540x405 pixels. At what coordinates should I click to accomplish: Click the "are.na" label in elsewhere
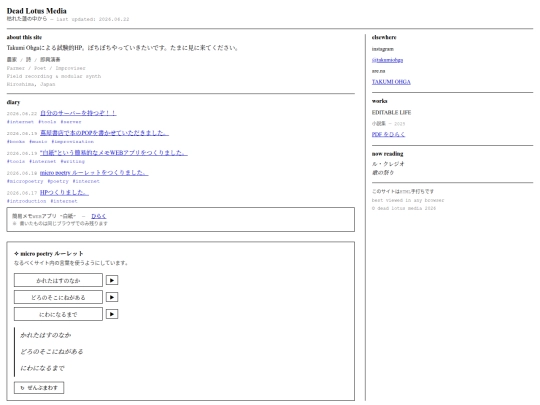tap(378, 71)
